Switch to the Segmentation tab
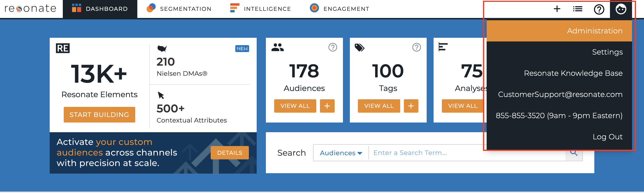 click(x=179, y=9)
